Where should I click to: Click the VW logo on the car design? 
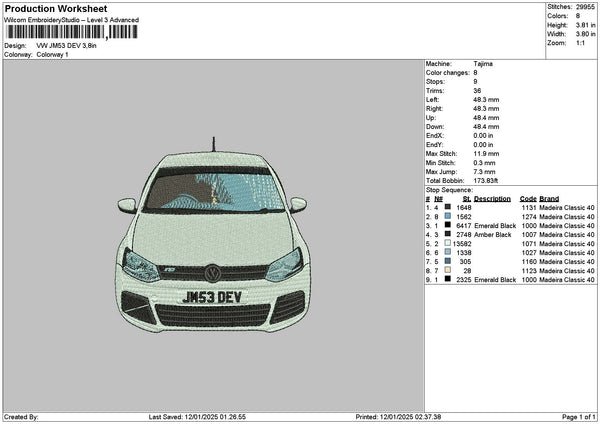pyautogui.click(x=212, y=273)
